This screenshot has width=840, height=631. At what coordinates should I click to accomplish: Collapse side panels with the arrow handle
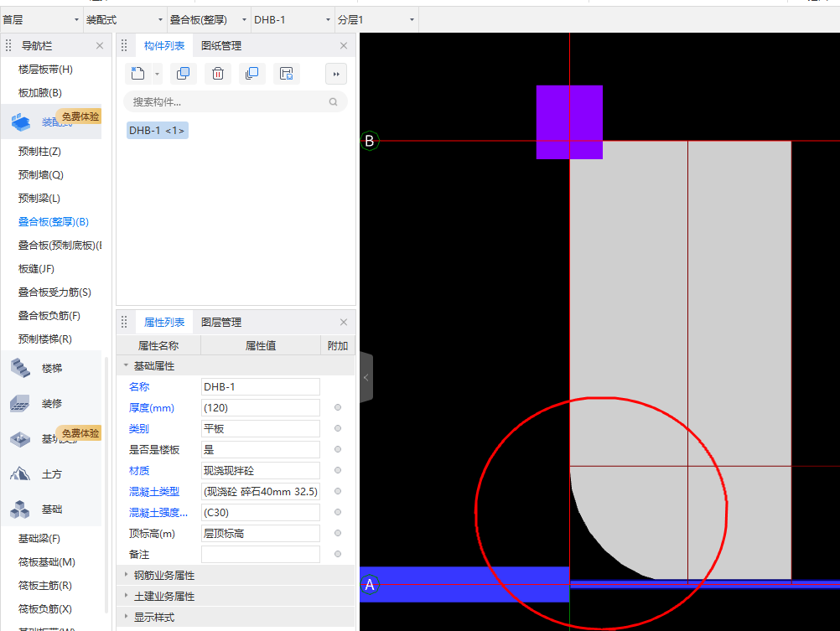[366, 377]
